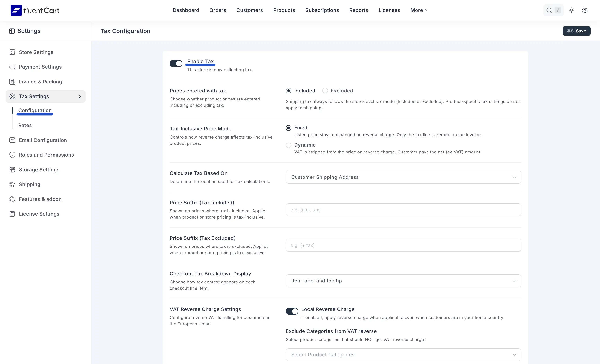Turn off the Enable Tax toggle
This screenshot has height=364, width=600.
[176, 64]
